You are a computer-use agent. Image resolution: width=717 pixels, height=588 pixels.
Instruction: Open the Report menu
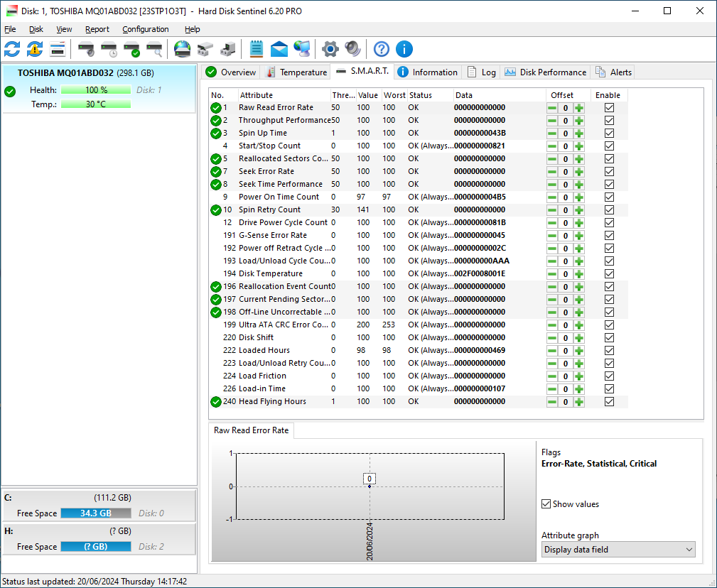(x=97, y=29)
